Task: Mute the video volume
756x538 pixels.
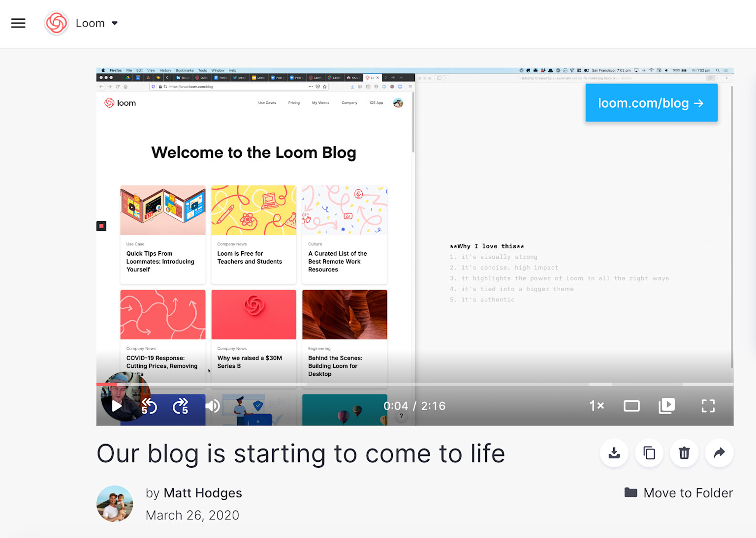Action: (213, 406)
